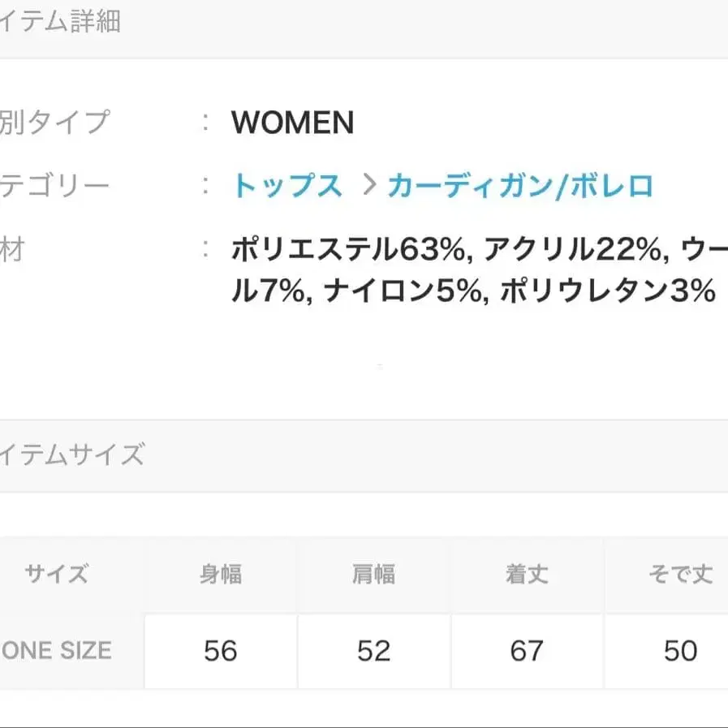Screen dimensions: 728x728
Task: Click the 肩幅 column header
Action: click(x=373, y=575)
